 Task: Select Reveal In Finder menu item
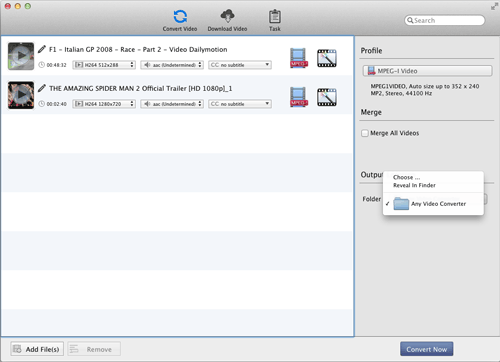coord(414,185)
